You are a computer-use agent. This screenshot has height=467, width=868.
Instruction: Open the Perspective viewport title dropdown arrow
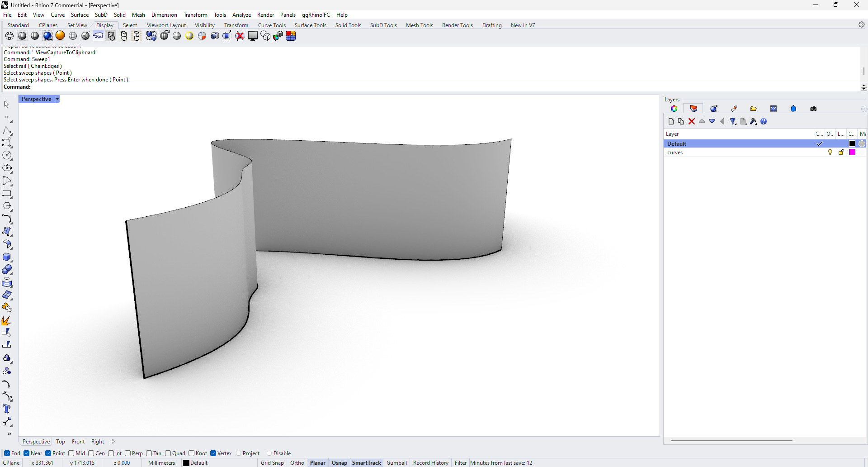tap(57, 99)
